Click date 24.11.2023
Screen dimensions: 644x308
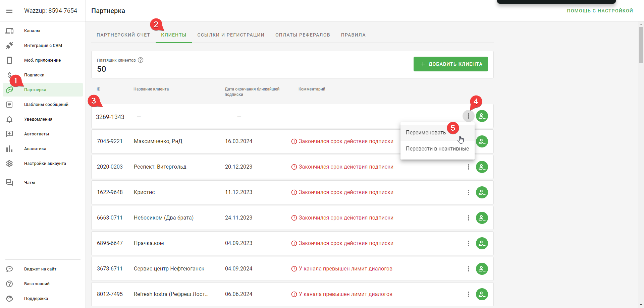click(x=238, y=218)
